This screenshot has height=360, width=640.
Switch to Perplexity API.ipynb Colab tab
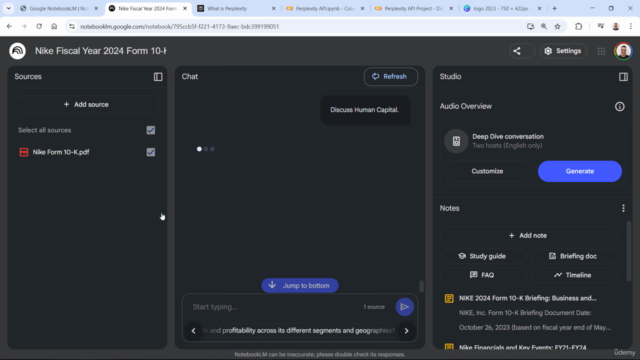[x=324, y=9]
